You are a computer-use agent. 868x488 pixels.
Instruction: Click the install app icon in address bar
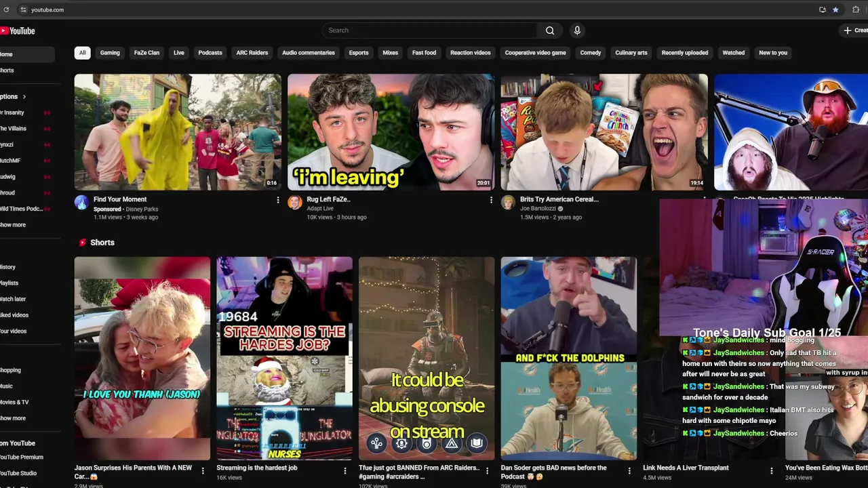[823, 9]
